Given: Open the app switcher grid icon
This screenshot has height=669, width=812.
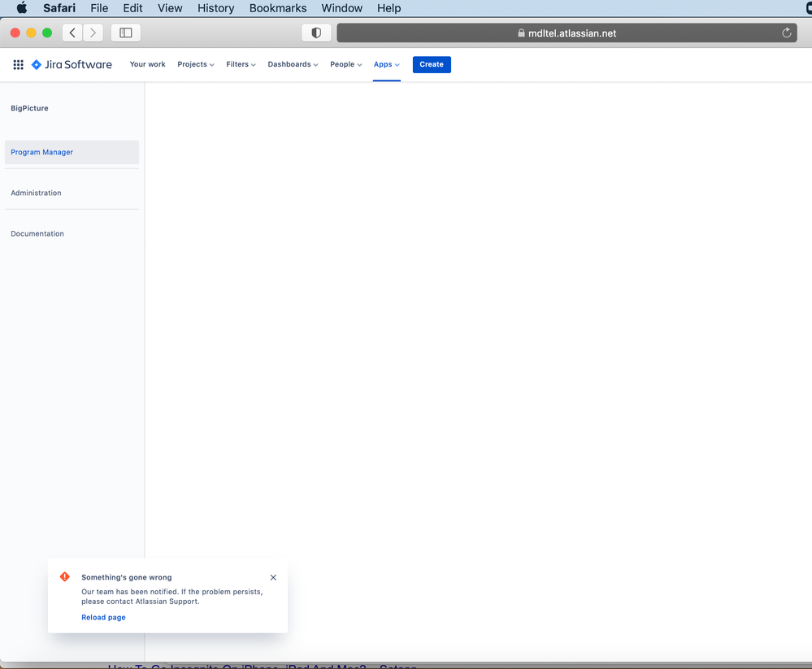Looking at the screenshot, I should point(18,64).
